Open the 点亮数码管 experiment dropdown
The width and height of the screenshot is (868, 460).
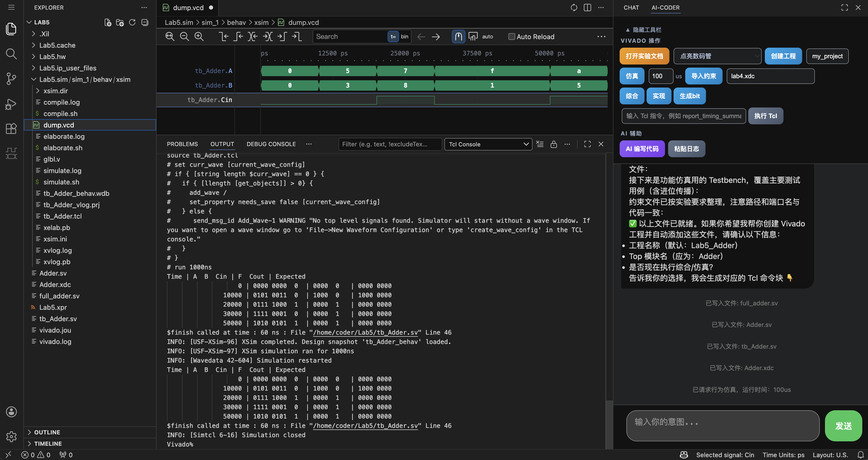pos(717,56)
